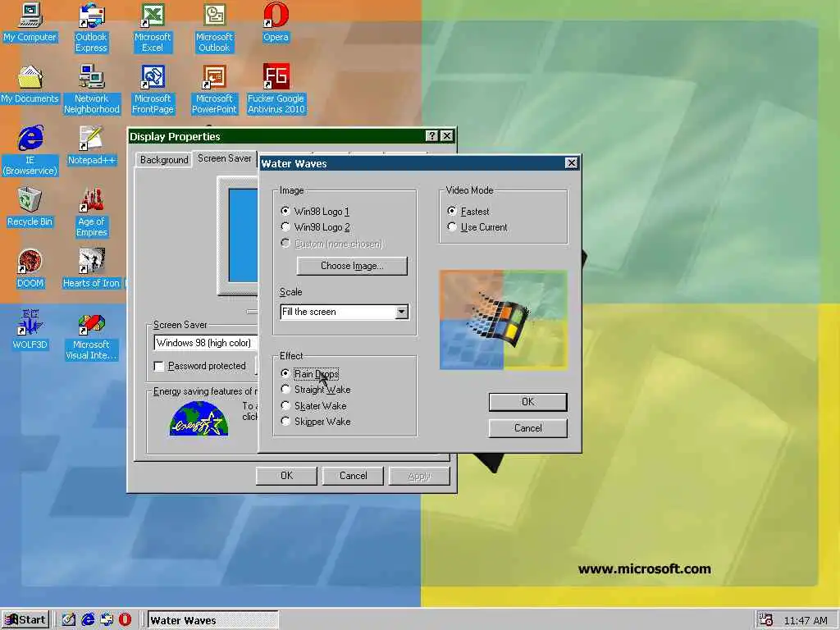Select the Network Neighborhood icon

pyautogui.click(x=92, y=89)
